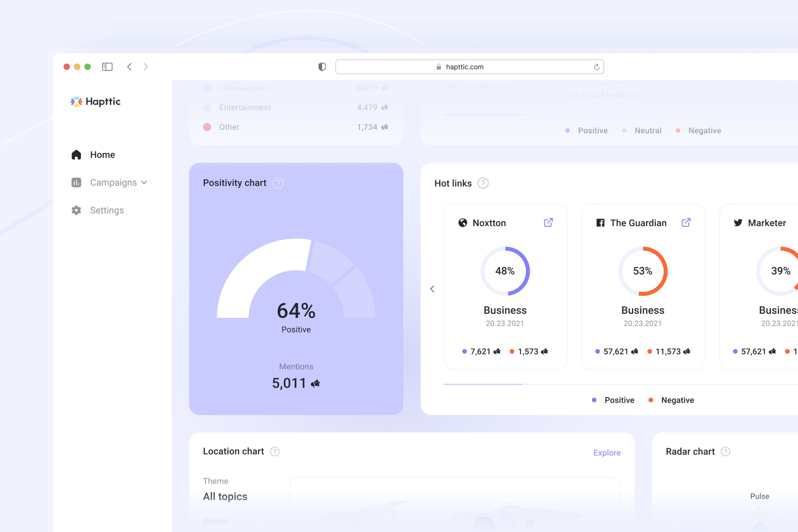Toggle the faded Negative legend above

coord(698,131)
